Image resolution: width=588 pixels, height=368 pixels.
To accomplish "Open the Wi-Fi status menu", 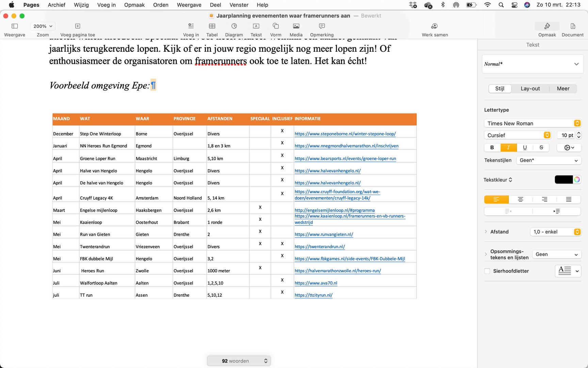I will pyautogui.click(x=488, y=5).
